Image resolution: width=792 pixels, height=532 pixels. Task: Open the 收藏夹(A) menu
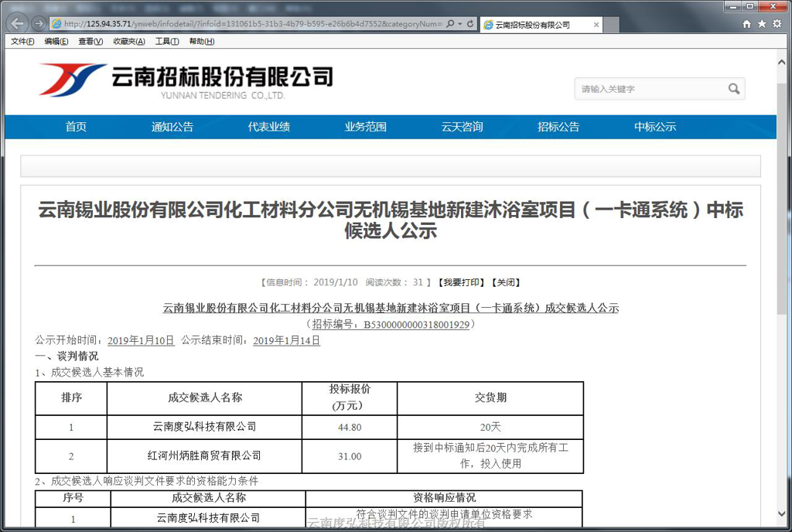tap(129, 42)
